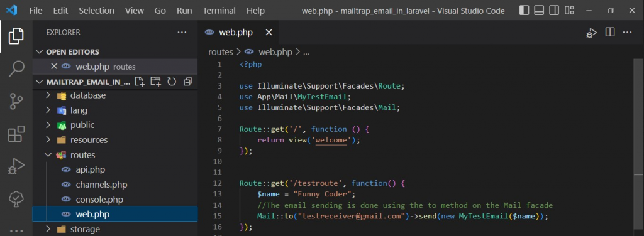Open the Search view in activity bar
Image resolution: width=644 pixels, height=236 pixels.
16,68
